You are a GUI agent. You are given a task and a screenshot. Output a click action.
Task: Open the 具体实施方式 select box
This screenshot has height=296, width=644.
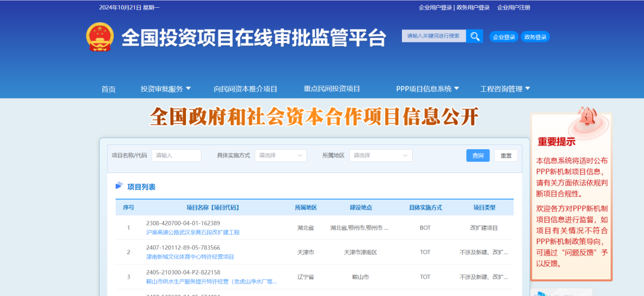pyautogui.click(x=280, y=155)
